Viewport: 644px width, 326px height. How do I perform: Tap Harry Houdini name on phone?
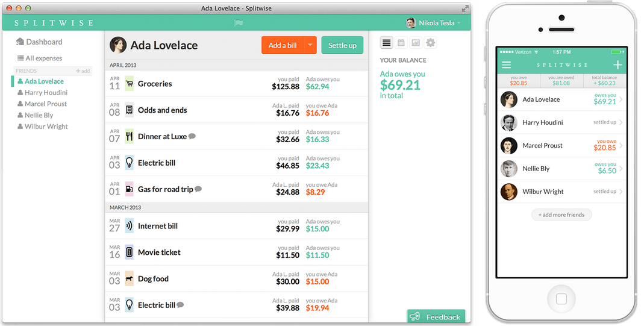[x=543, y=122]
